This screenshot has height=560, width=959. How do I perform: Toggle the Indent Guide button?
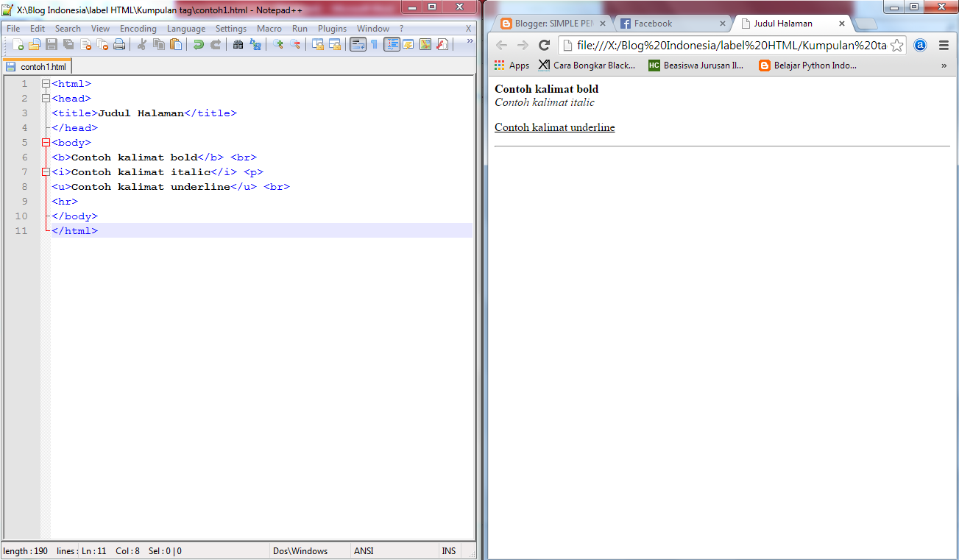pos(392,45)
